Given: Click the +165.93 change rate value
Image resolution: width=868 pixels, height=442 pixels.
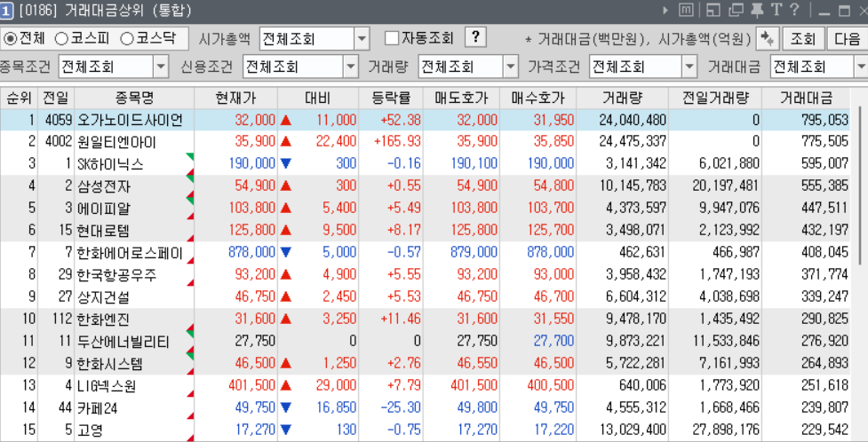Looking at the screenshot, I should [x=397, y=142].
